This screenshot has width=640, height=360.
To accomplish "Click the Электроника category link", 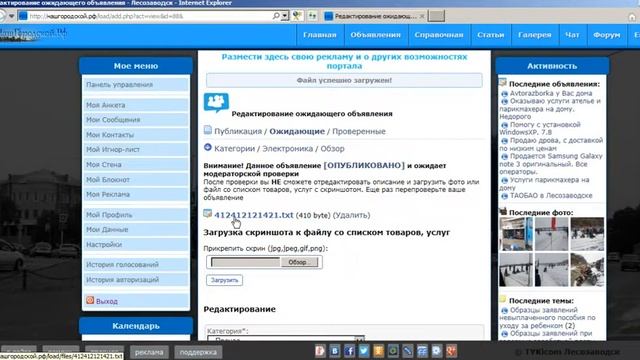I will click(x=287, y=149).
